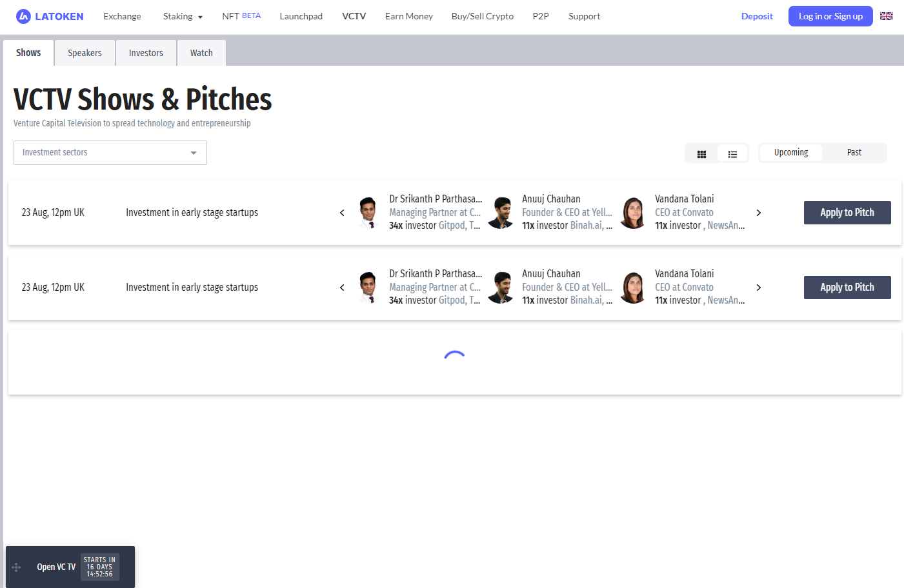
Task: Open Dr Srikanth avatar in first row
Action: coord(368,213)
